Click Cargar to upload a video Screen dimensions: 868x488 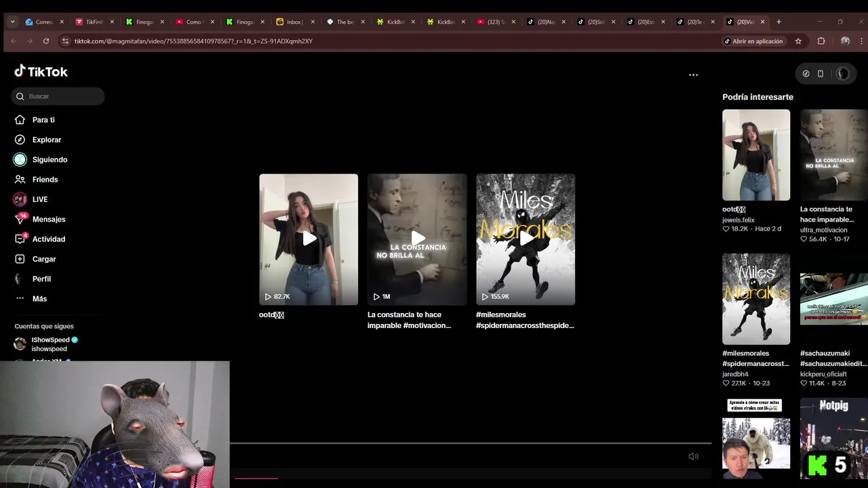point(44,259)
